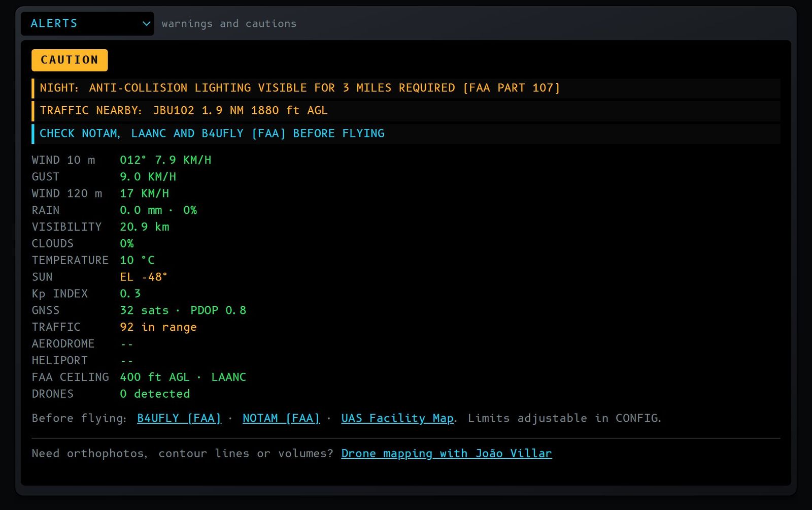Screen dimensions: 812x510
Task: Click the AERODROME row label
Action: (x=63, y=344)
